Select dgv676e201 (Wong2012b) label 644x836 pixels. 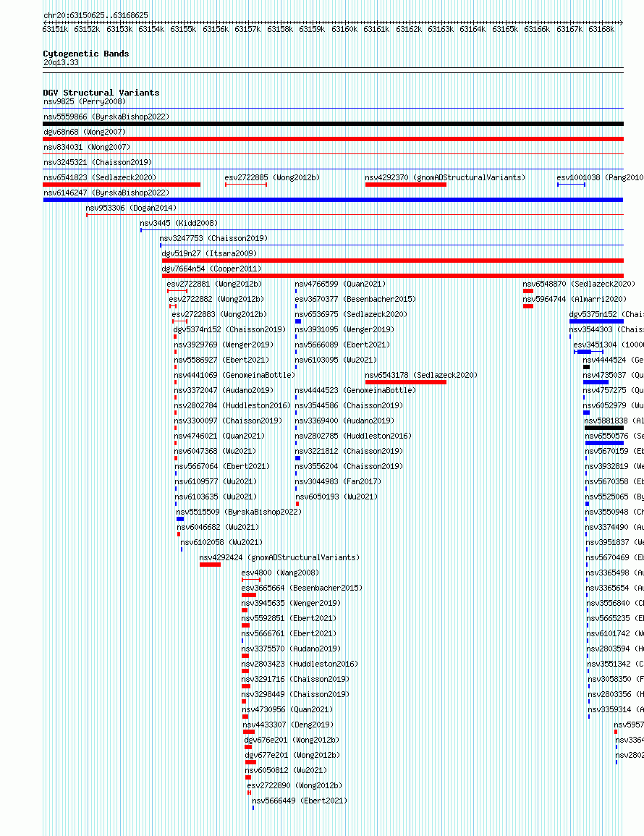point(292,740)
